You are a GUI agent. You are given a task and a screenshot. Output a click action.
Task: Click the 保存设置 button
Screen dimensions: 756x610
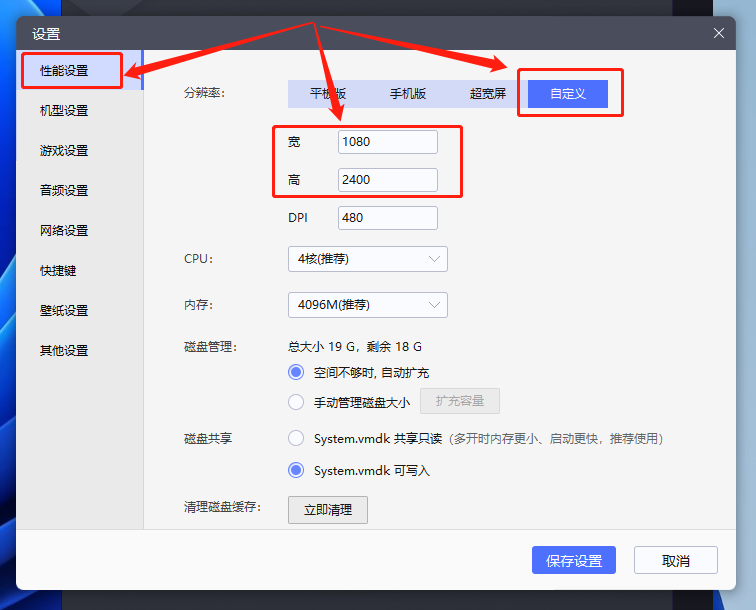coord(574,561)
